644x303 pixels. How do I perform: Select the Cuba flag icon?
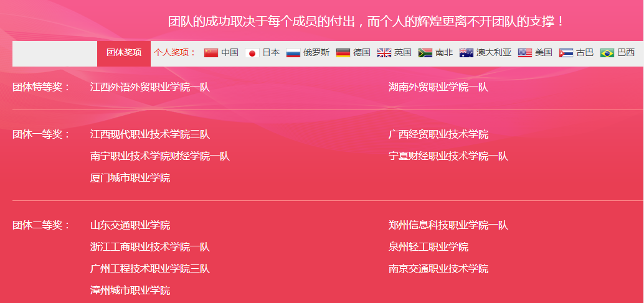click(566, 53)
